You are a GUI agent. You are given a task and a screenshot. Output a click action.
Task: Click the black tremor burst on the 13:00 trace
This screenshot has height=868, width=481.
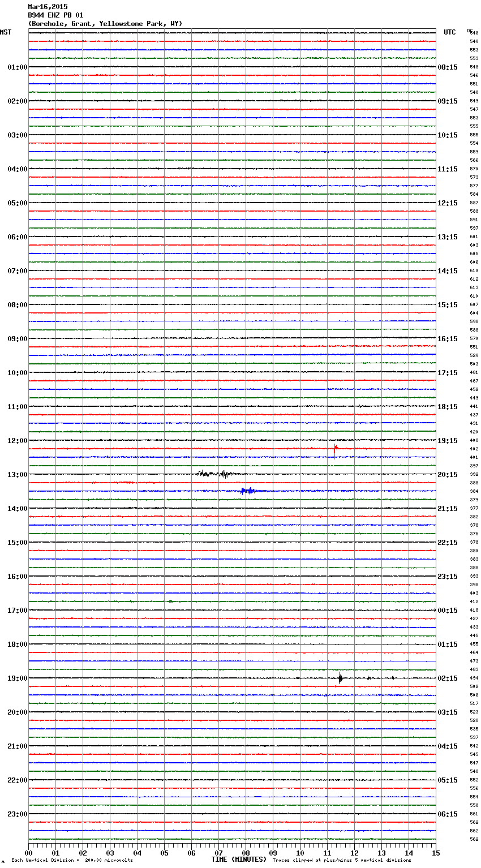pyautogui.click(x=218, y=474)
